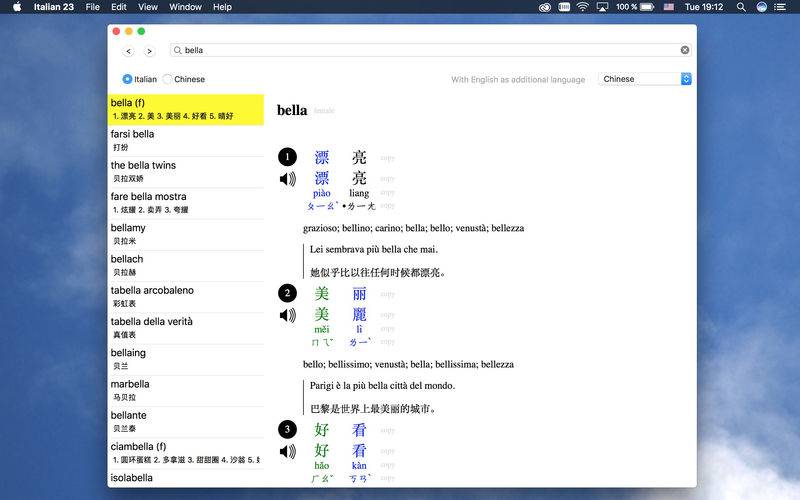Click the back navigation arrow button
The height and width of the screenshot is (500, 800).
pos(128,51)
